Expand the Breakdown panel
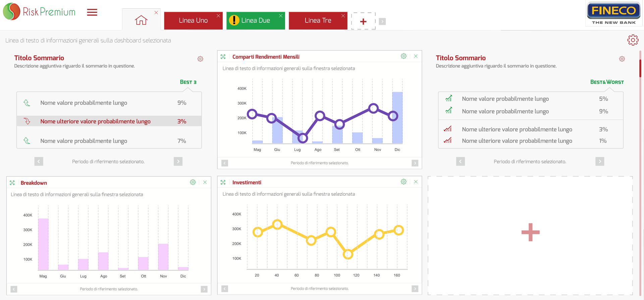The width and height of the screenshot is (644, 300). [x=12, y=183]
